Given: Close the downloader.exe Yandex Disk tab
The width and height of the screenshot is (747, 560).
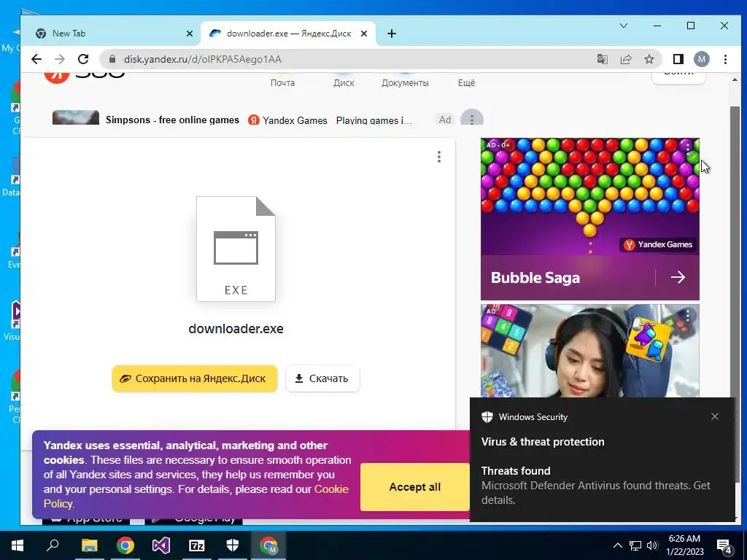Looking at the screenshot, I should point(364,34).
